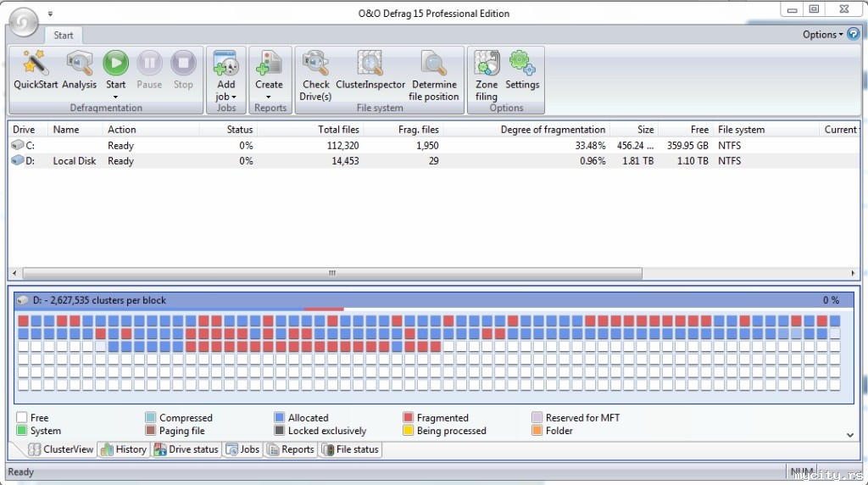Image resolution: width=868 pixels, height=485 pixels.
Task: Open the Add job icon
Action: [225, 63]
